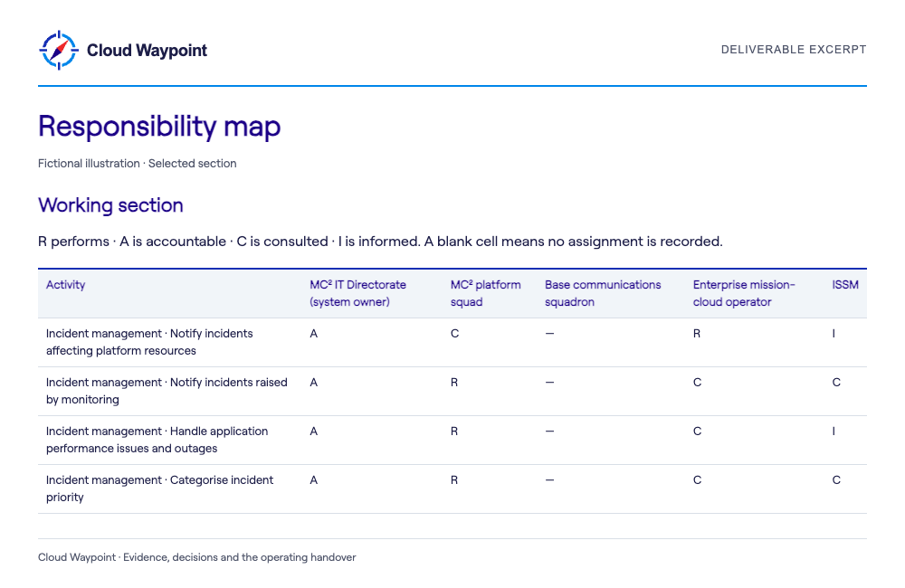The width and height of the screenshot is (905, 588).
Task: Select the RACI legend sentence
Action: tap(380, 242)
